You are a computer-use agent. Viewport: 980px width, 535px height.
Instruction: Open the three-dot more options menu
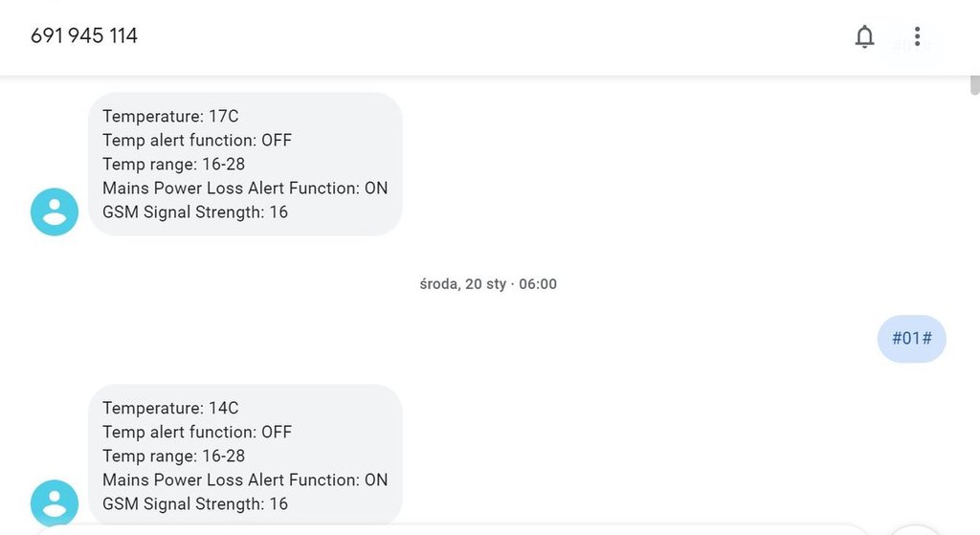pyautogui.click(x=917, y=37)
